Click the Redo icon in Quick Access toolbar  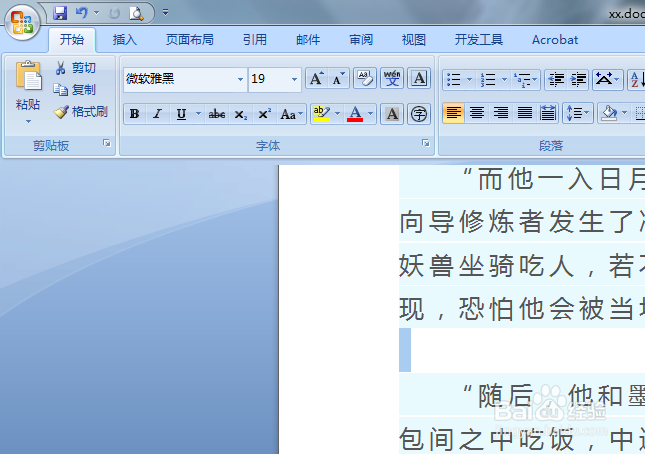pos(115,14)
